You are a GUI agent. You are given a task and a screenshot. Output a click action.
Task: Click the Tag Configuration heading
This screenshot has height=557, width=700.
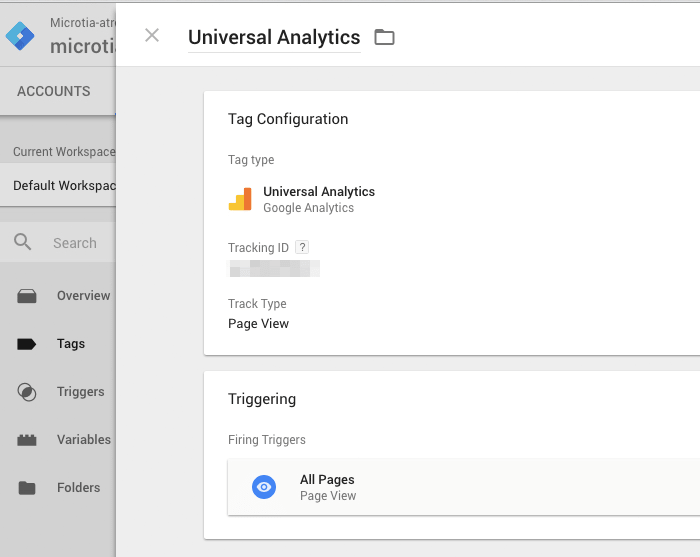click(x=288, y=119)
